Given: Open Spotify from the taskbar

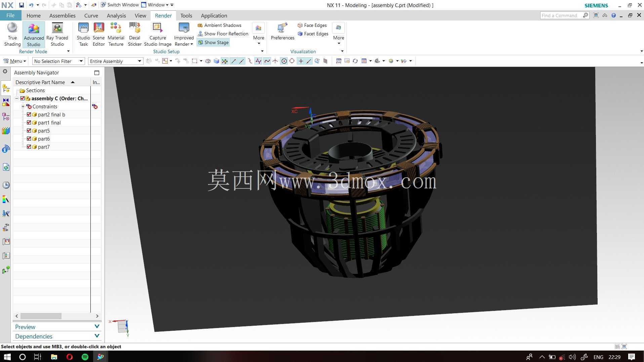Looking at the screenshot, I should click(x=85, y=357).
